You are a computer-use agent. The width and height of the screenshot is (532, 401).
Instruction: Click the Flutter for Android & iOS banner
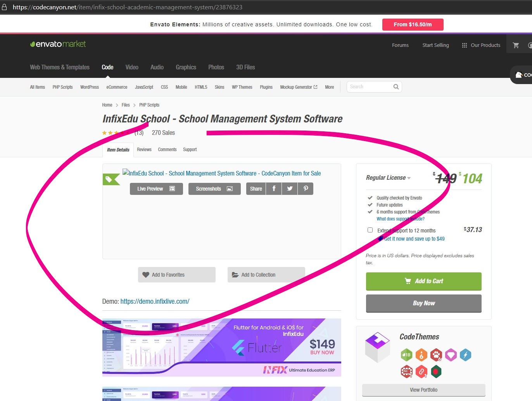coord(222,348)
